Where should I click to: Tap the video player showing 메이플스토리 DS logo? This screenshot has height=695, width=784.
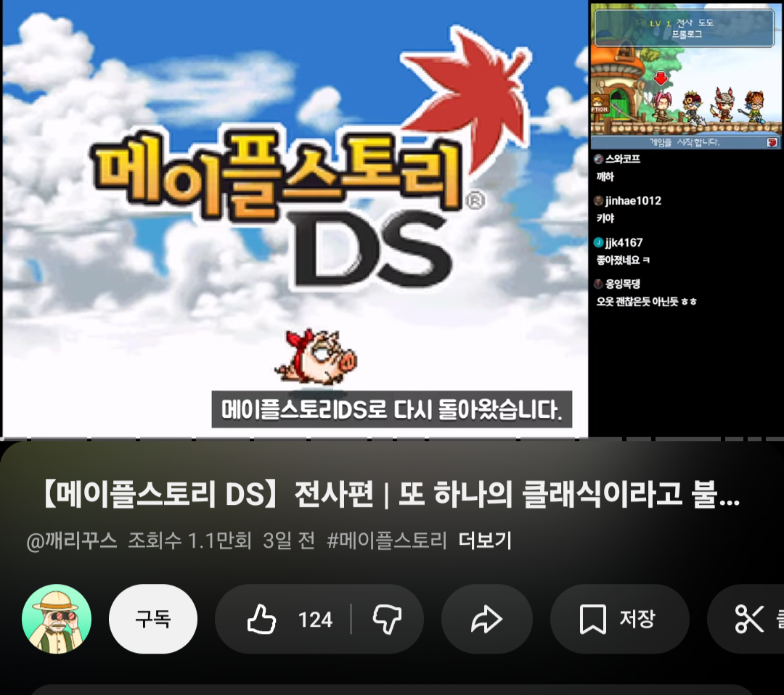[295, 219]
